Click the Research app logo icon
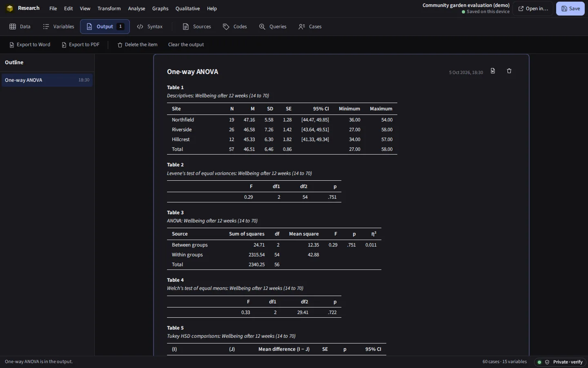The image size is (588, 368). (x=10, y=8)
